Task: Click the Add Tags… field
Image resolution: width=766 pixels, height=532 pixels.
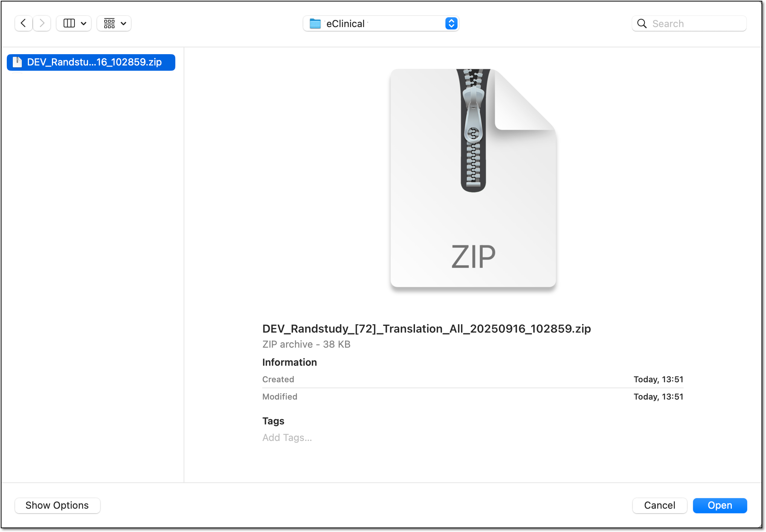Action: pos(287,438)
